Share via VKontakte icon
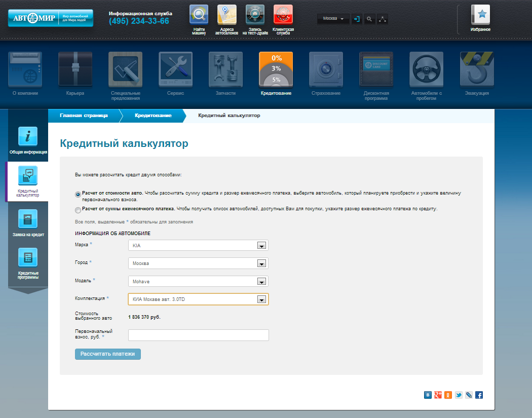532x418 pixels. pyautogui.click(x=428, y=395)
